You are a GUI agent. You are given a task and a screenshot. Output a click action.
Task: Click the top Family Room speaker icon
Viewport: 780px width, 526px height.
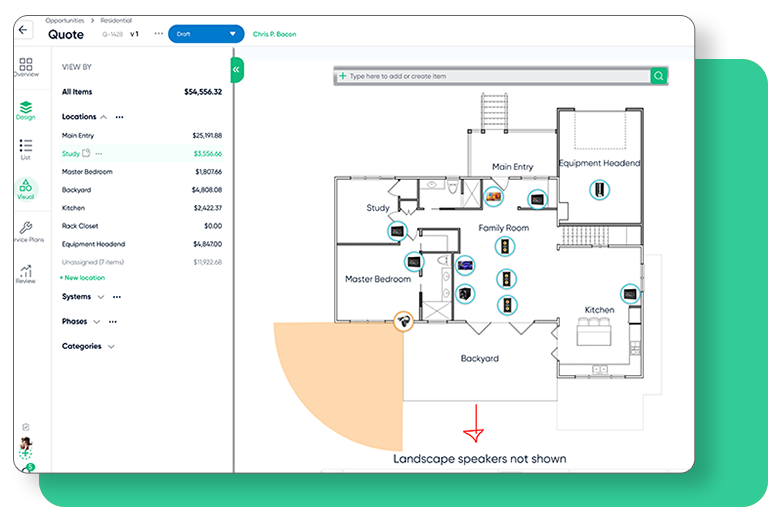(505, 246)
